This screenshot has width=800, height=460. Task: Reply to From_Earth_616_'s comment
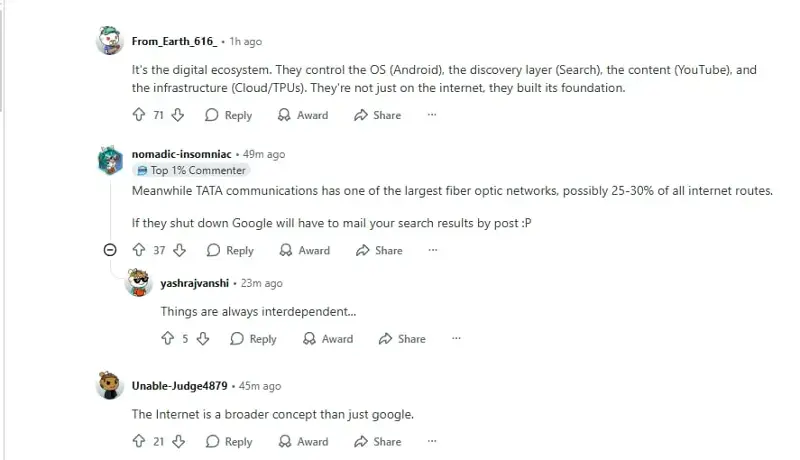tap(228, 115)
